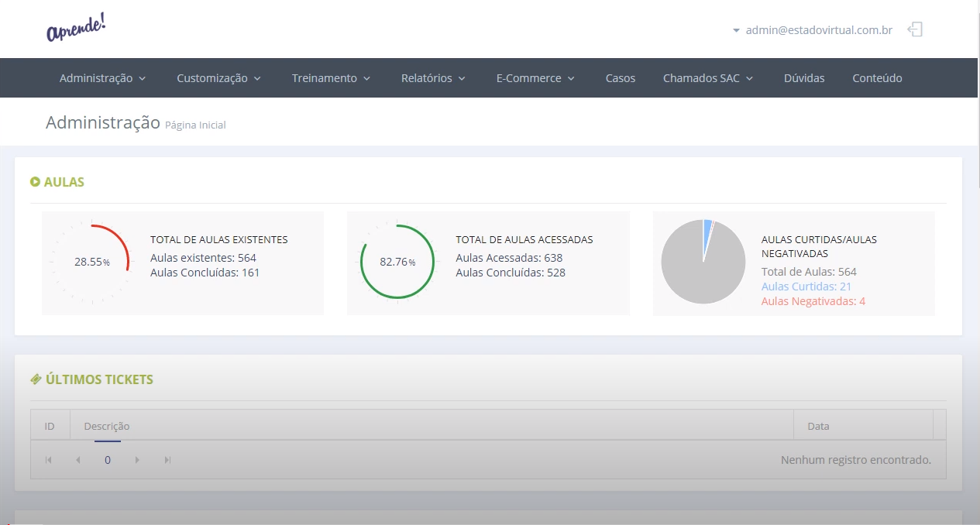The image size is (980, 525).
Task: Open the Treinamento dropdown menu
Action: tap(331, 78)
